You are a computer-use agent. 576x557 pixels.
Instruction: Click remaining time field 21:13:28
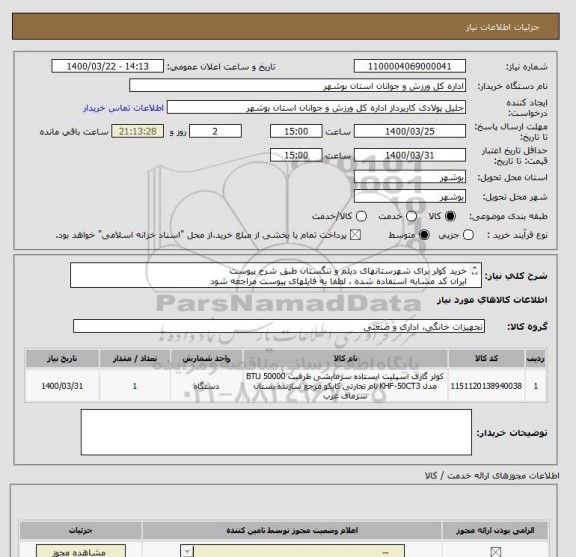click(138, 131)
